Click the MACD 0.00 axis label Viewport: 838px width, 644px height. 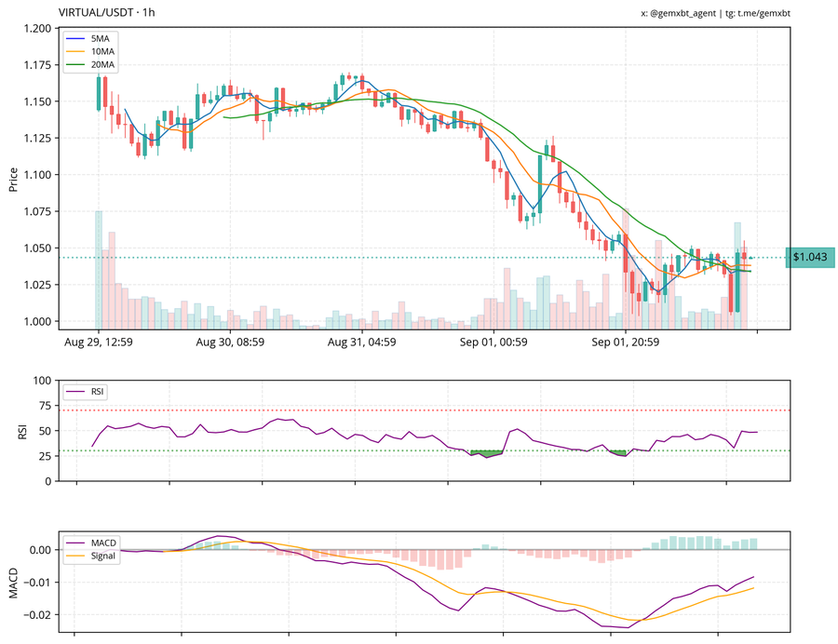tap(41, 550)
